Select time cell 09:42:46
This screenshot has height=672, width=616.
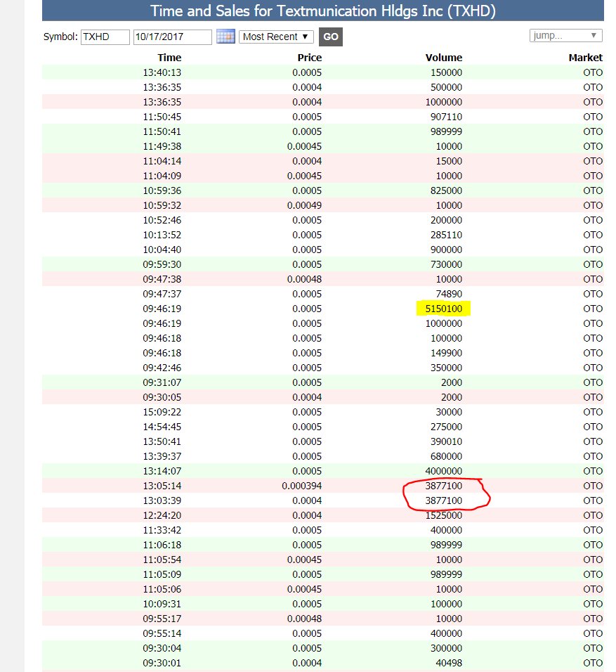[162, 368]
